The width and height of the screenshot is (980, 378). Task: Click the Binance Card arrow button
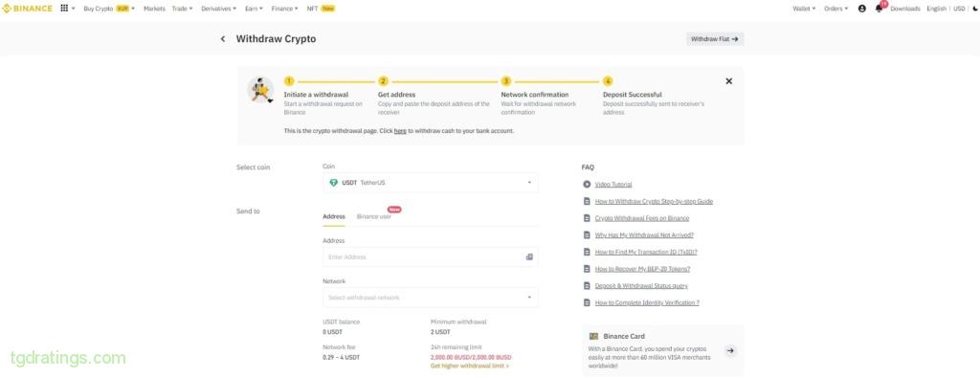coord(730,350)
